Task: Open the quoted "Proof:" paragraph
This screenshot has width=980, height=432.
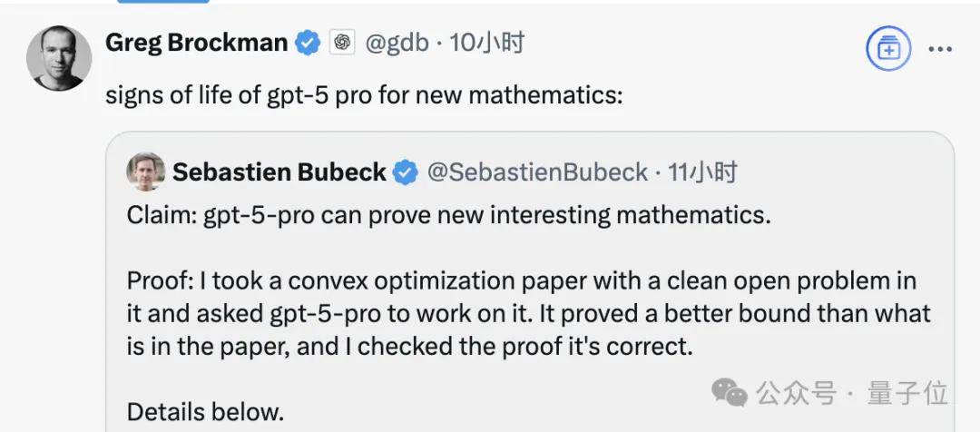Action: pyautogui.click(x=526, y=314)
